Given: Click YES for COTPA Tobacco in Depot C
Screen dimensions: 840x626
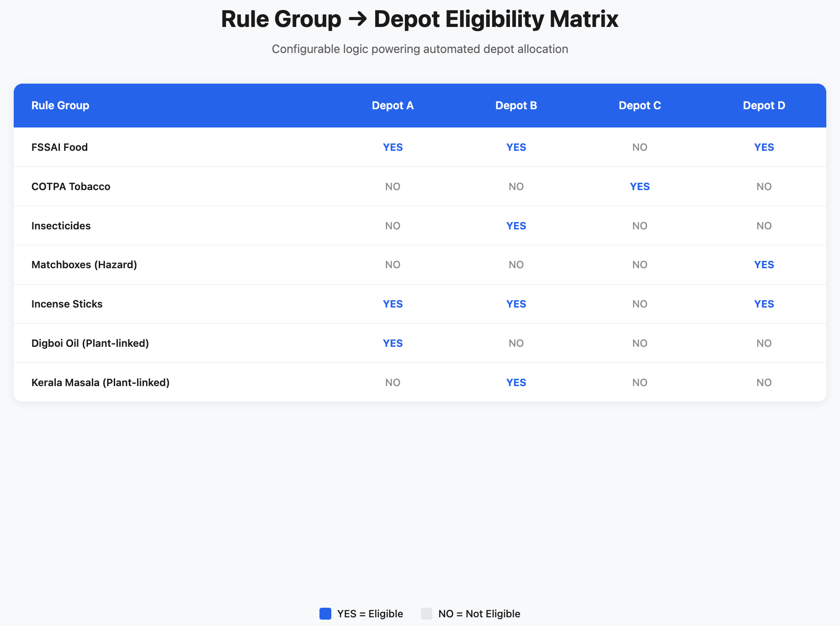Looking at the screenshot, I should point(639,186).
